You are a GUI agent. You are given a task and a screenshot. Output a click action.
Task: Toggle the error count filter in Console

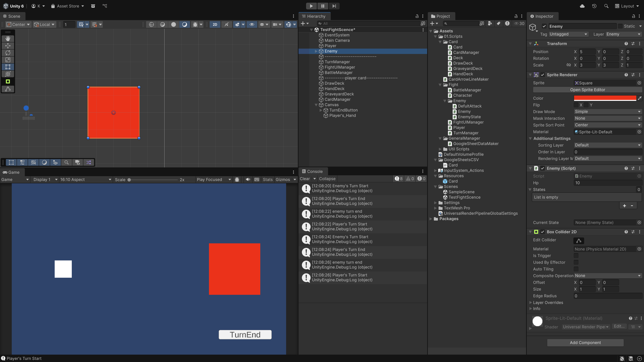coord(421,179)
